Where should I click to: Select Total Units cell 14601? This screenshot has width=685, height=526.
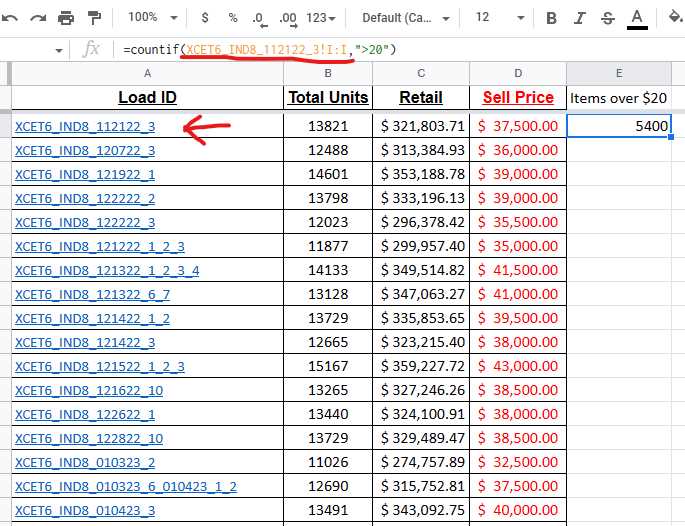328,174
